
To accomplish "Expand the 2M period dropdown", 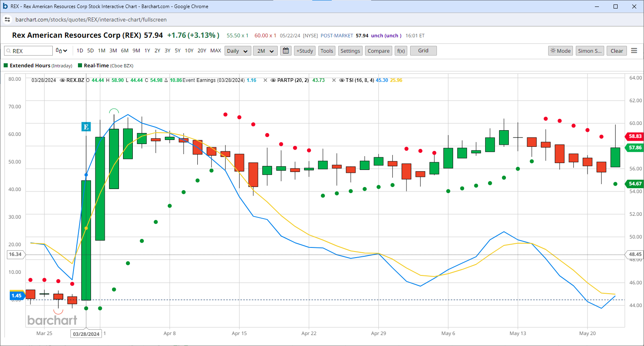I will pyautogui.click(x=266, y=51).
